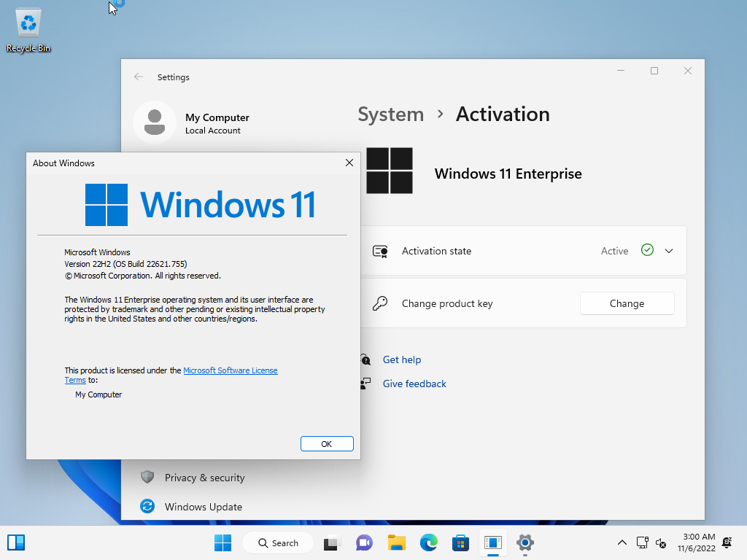Click the Microsoft Corporation copyright line
Image resolution: width=747 pixels, height=560 pixels.
(x=143, y=276)
